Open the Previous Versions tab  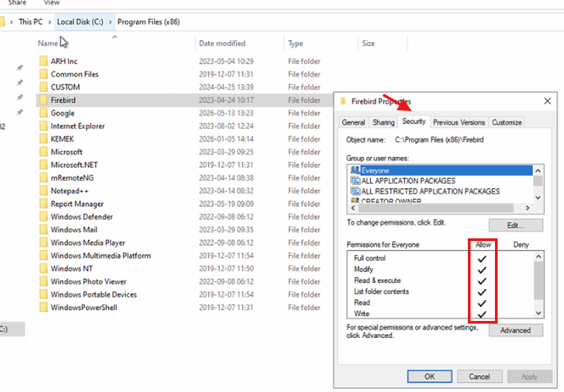(x=459, y=123)
